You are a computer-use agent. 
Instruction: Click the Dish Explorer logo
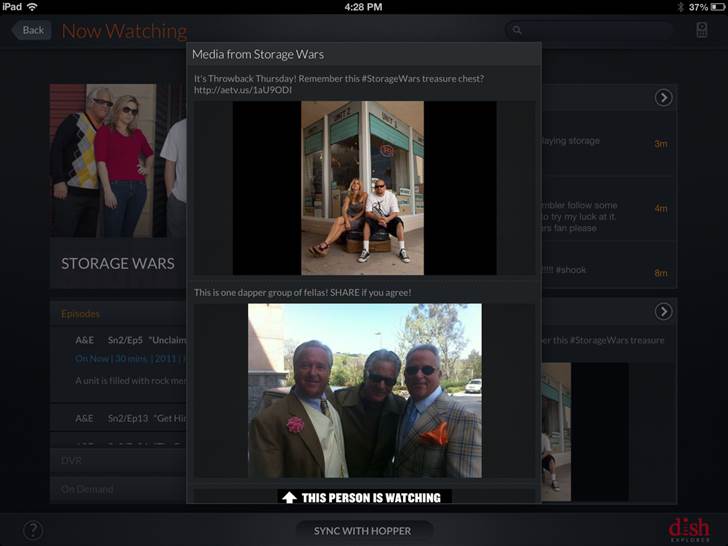click(x=689, y=528)
